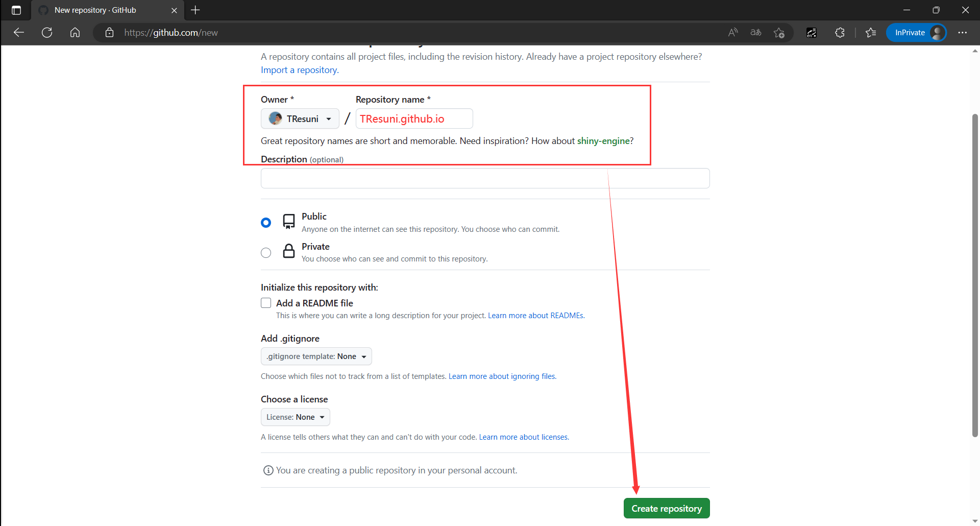This screenshot has width=980, height=526.
Task: Open Learn more about READMEs link
Action: point(536,316)
